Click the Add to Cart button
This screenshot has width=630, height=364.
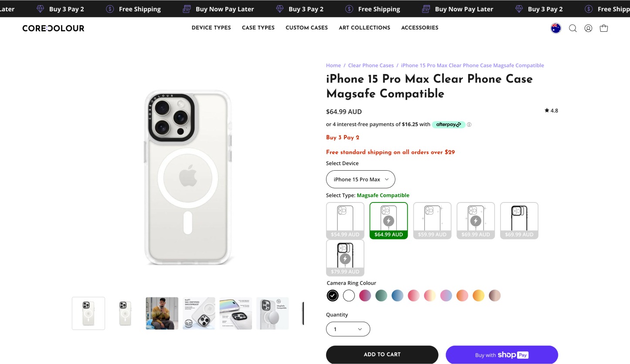coord(382,354)
